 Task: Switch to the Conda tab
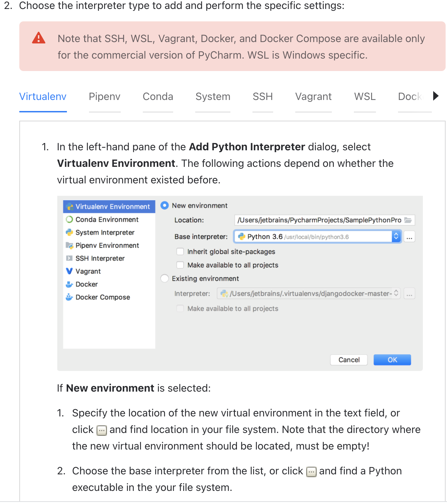coord(158,97)
